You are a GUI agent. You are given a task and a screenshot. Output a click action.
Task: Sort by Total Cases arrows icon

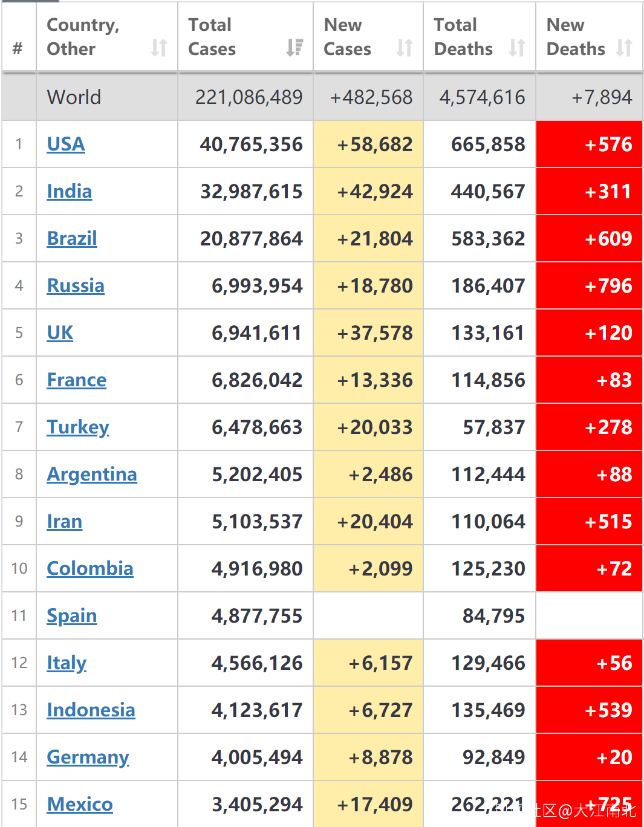click(x=294, y=48)
